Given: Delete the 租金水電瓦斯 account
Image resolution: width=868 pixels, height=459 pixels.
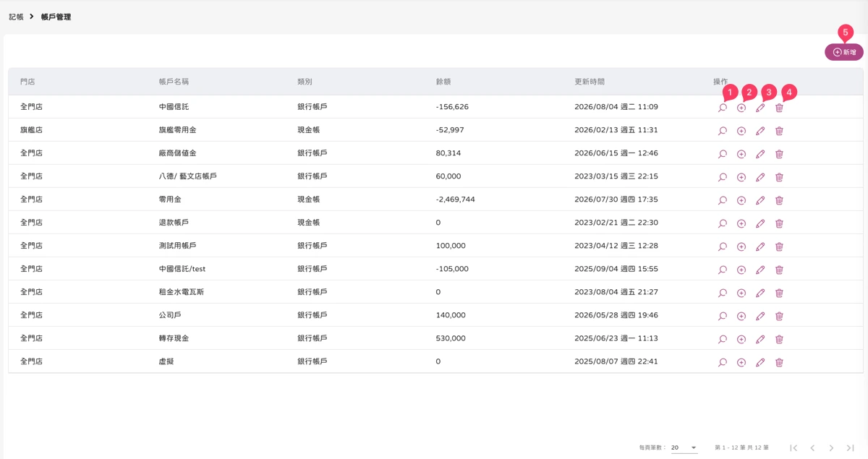Looking at the screenshot, I should (779, 293).
